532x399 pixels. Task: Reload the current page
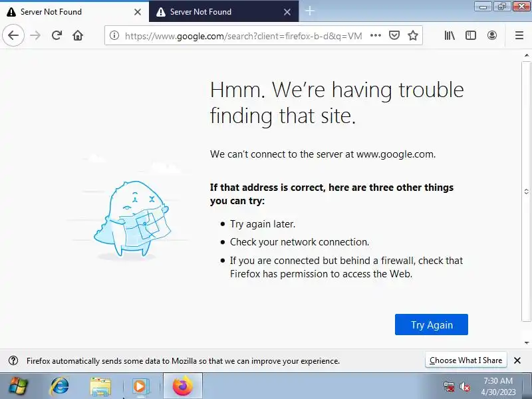coord(57,35)
